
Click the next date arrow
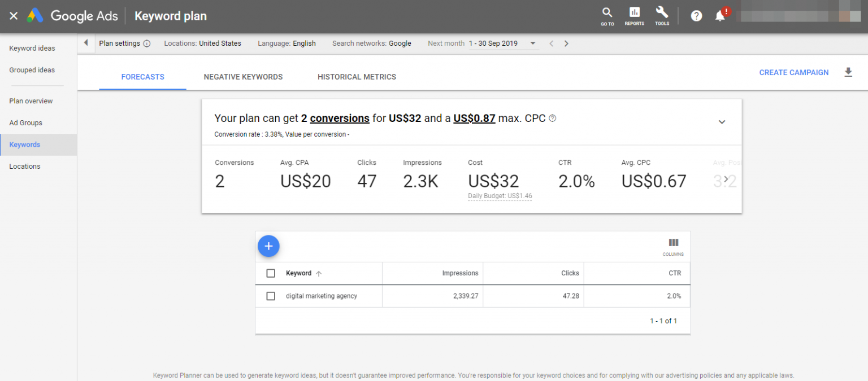pos(566,43)
